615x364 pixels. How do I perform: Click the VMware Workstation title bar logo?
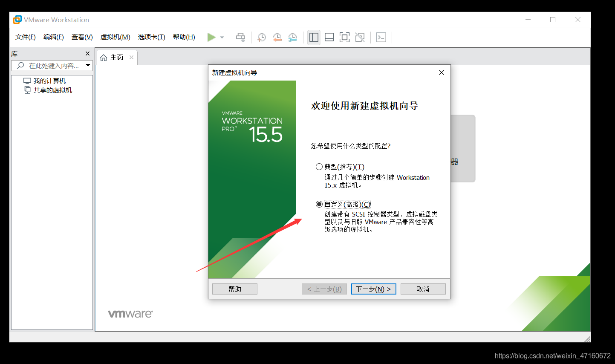[x=17, y=20]
